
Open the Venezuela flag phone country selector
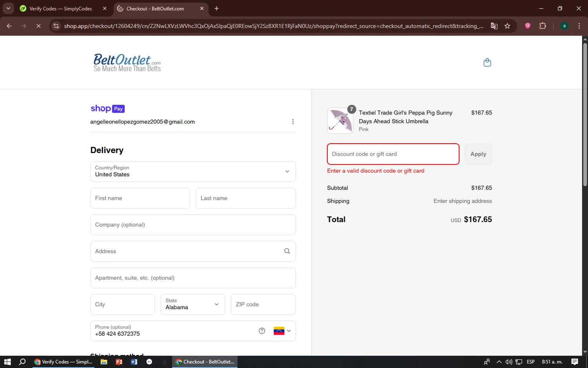pos(282,331)
